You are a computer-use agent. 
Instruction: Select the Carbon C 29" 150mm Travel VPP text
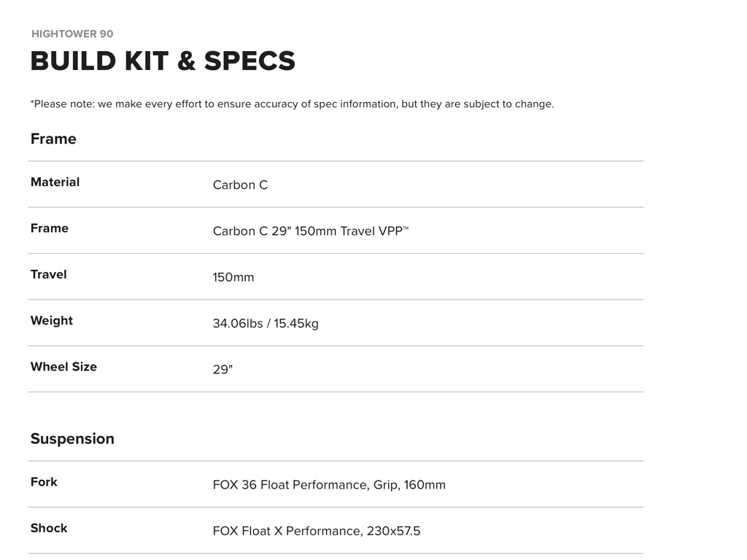(x=310, y=231)
